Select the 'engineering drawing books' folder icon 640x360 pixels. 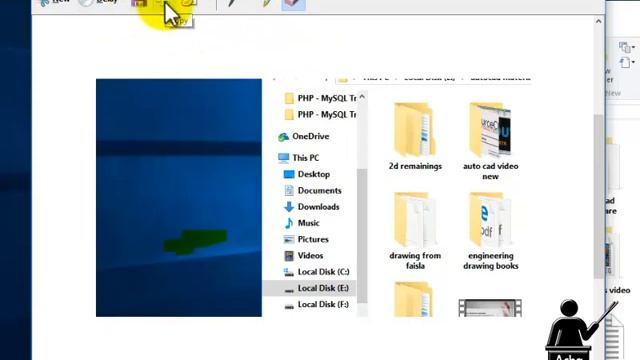coord(490,220)
